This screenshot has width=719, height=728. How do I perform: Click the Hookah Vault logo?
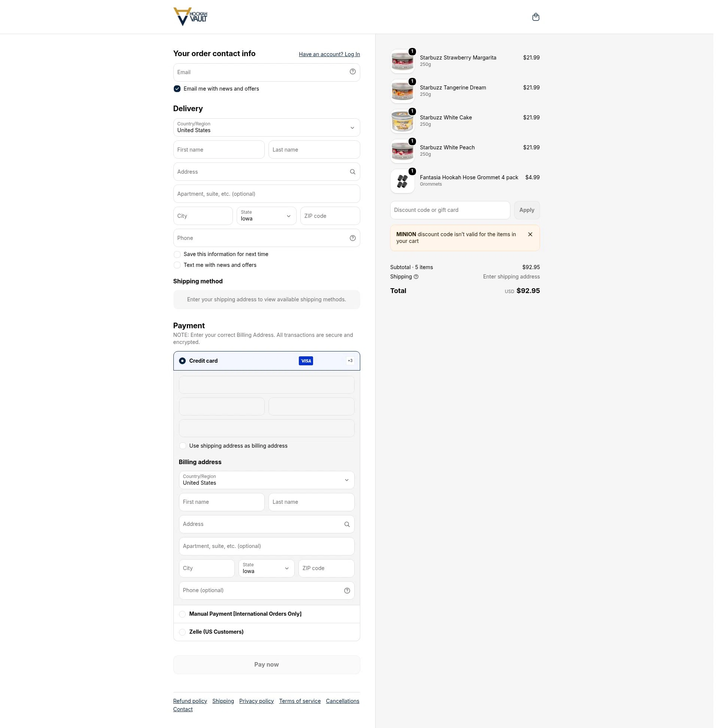[190, 17]
